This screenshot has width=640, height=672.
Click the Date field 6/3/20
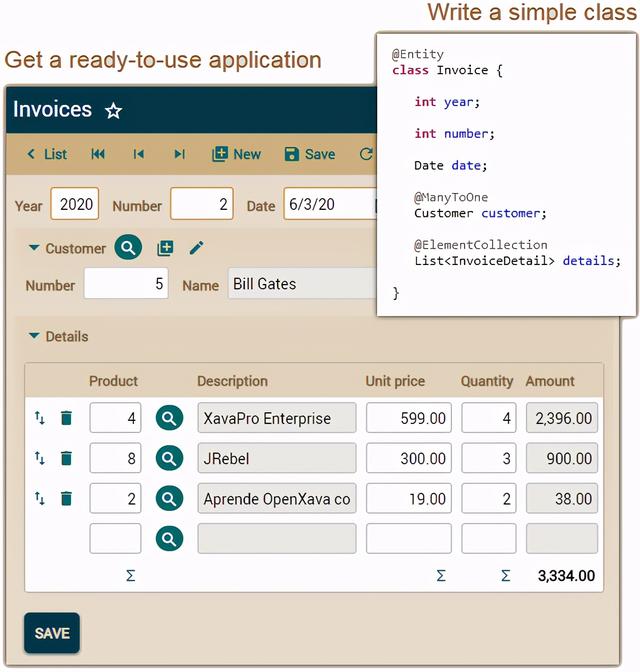pyautogui.click(x=331, y=204)
